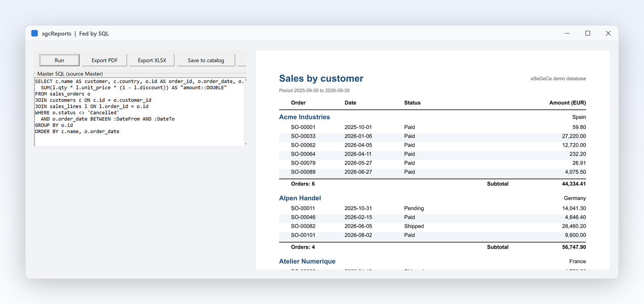
Task: Click the subtotal value 56,747.90
Action: 574,247
